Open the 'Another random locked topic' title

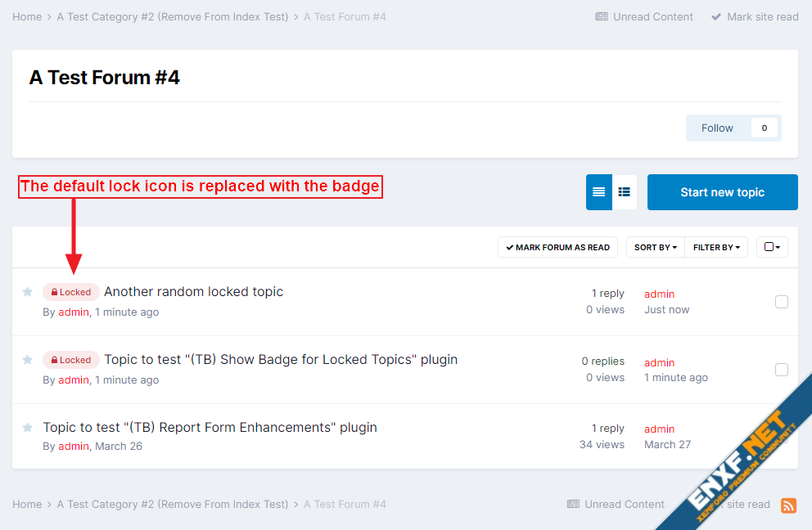click(193, 292)
